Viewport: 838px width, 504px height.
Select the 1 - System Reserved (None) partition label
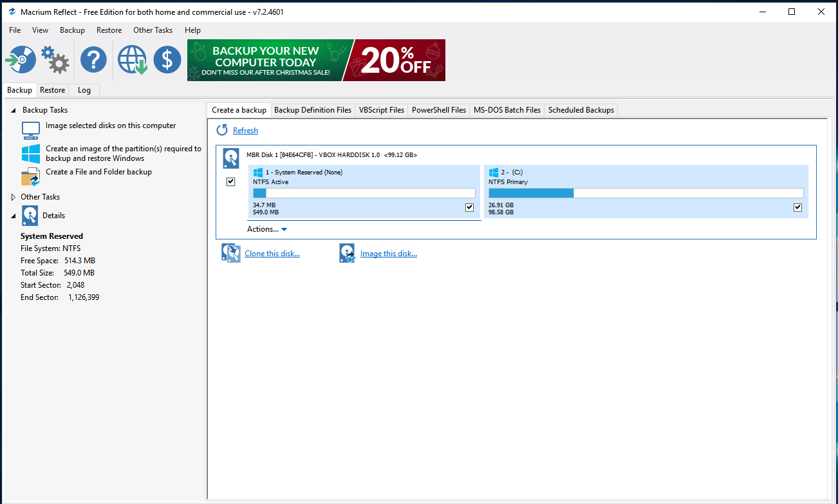[304, 173]
